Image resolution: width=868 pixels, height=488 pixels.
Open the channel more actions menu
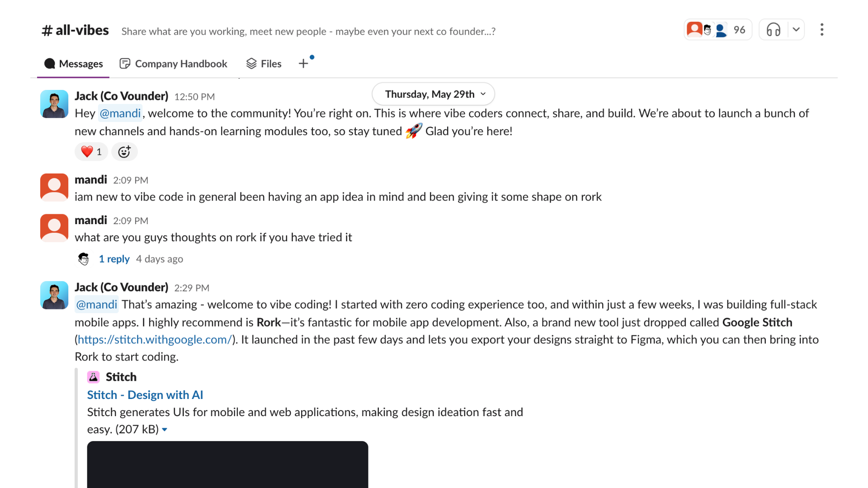821,29
